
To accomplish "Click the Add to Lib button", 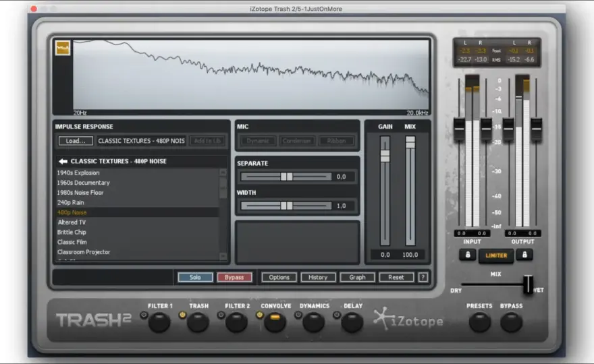I will (x=207, y=141).
